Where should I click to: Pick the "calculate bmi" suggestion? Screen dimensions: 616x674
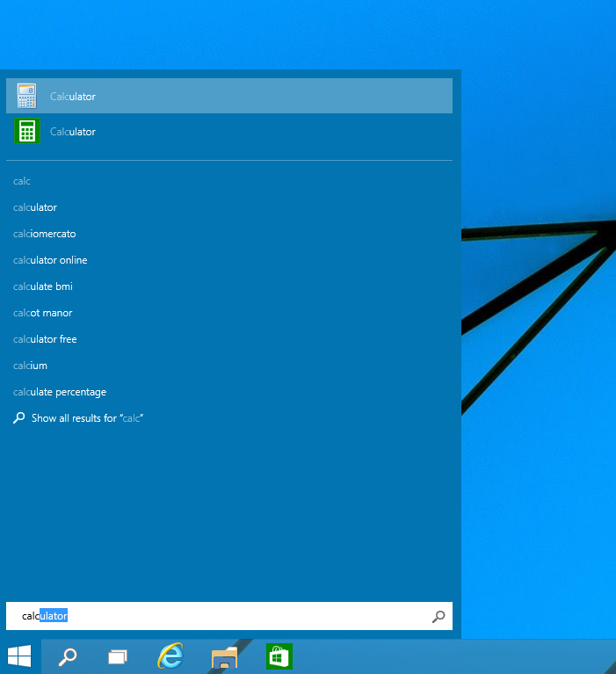tap(42, 286)
